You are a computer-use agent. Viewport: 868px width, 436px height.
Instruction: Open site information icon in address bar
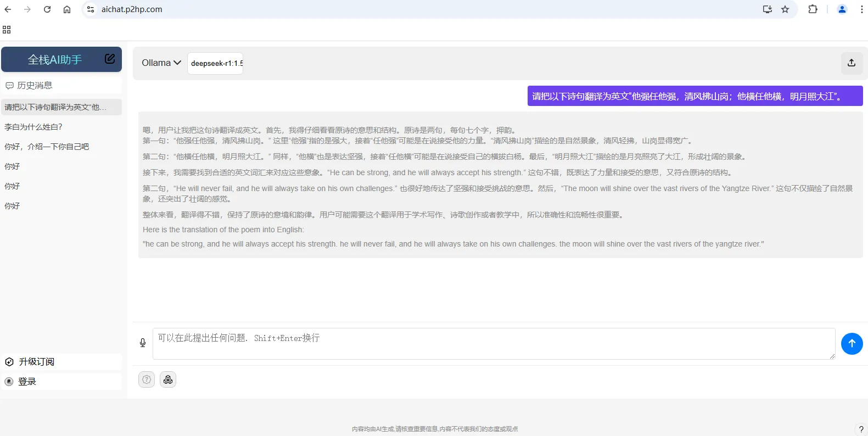tap(91, 9)
